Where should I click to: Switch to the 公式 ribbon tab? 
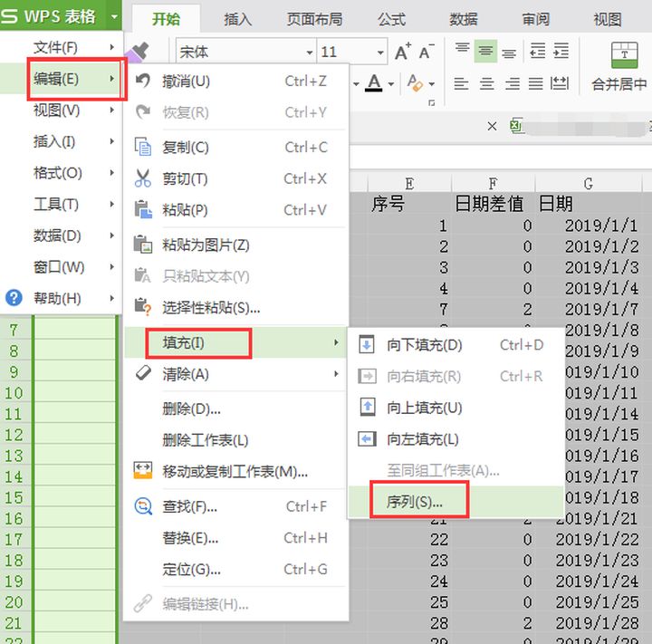[391, 19]
